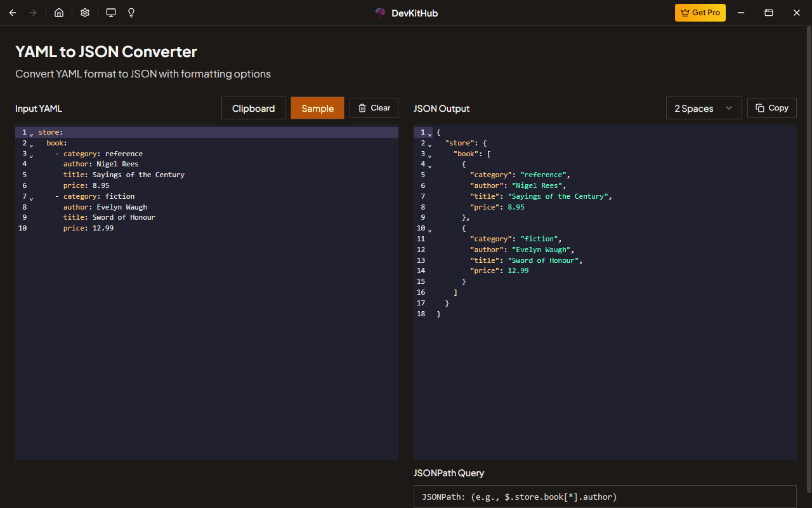The height and width of the screenshot is (508, 812).
Task: Click 'author: Evelyn Waugh' in YAML input
Action: (105, 207)
